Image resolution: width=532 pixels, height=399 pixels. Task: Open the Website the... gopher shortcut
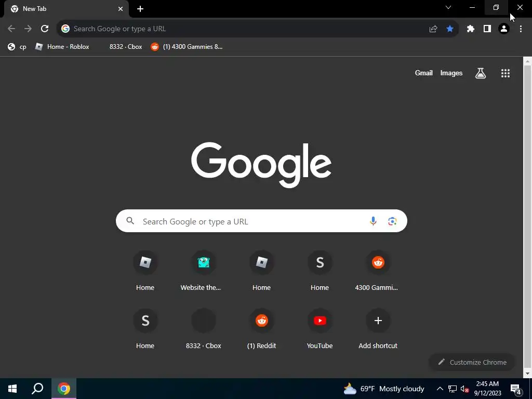coord(204,271)
